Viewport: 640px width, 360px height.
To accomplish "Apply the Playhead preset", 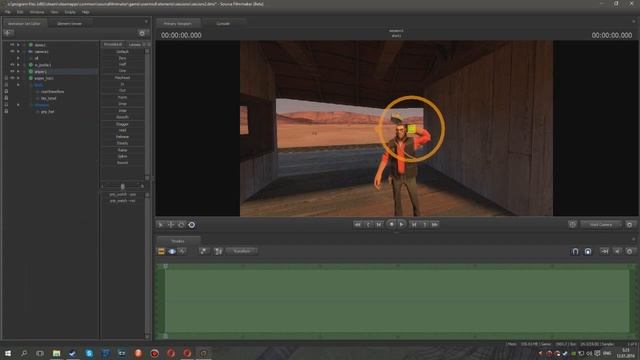I will (x=122, y=78).
